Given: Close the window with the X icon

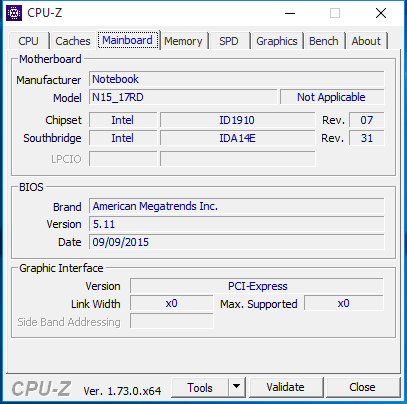Looking at the screenshot, I should 381,14.
